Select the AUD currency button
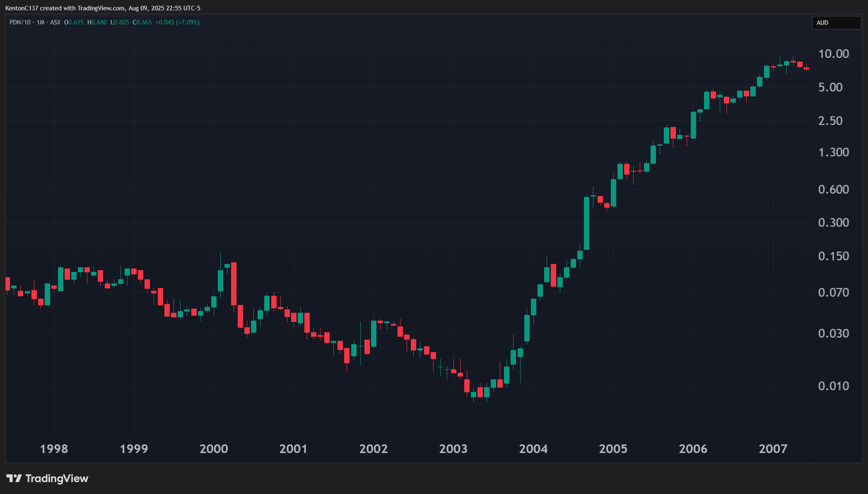This screenshot has width=868, height=494. (x=836, y=23)
